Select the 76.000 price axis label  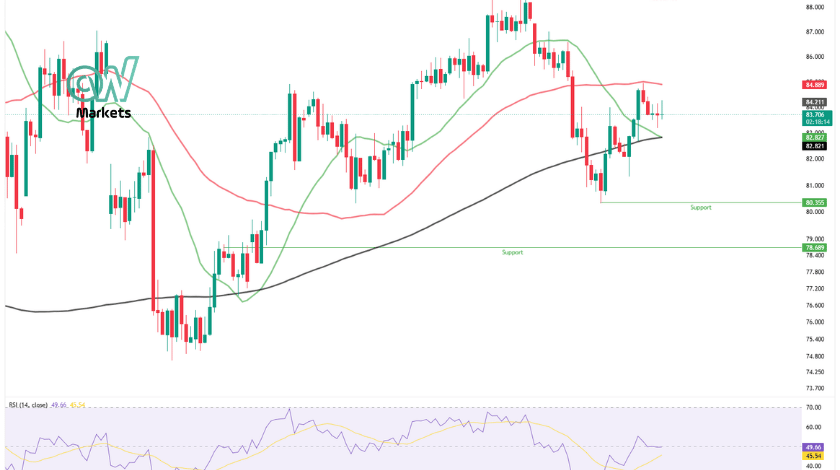[x=814, y=322]
